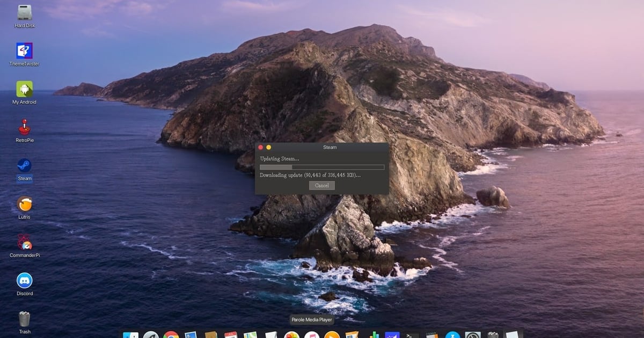Image resolution: width=644 pixels, height=338 pixels.
Task: Start Discord from the desktop
Action: (x=24, y=281)
